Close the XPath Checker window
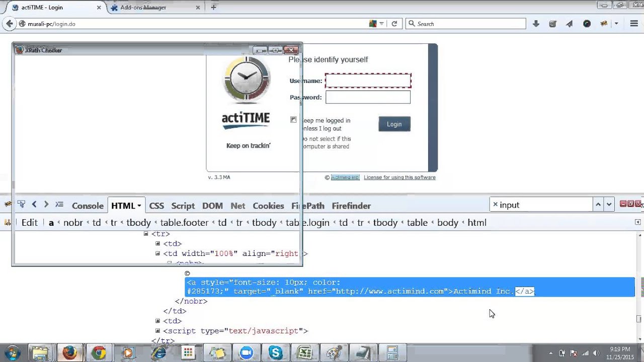 click(291, 50)
